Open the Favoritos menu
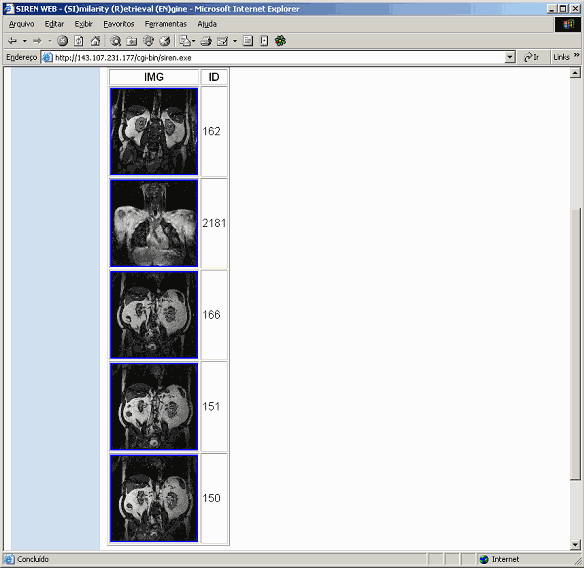Screen dimensions: 584x568 119,24
